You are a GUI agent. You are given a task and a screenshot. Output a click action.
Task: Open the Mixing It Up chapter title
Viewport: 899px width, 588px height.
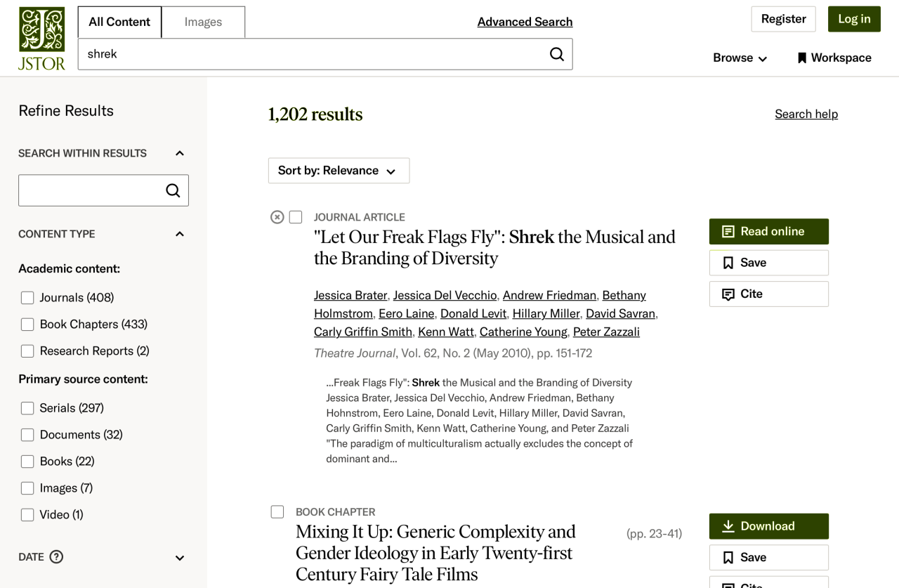[x=435, y=553]
